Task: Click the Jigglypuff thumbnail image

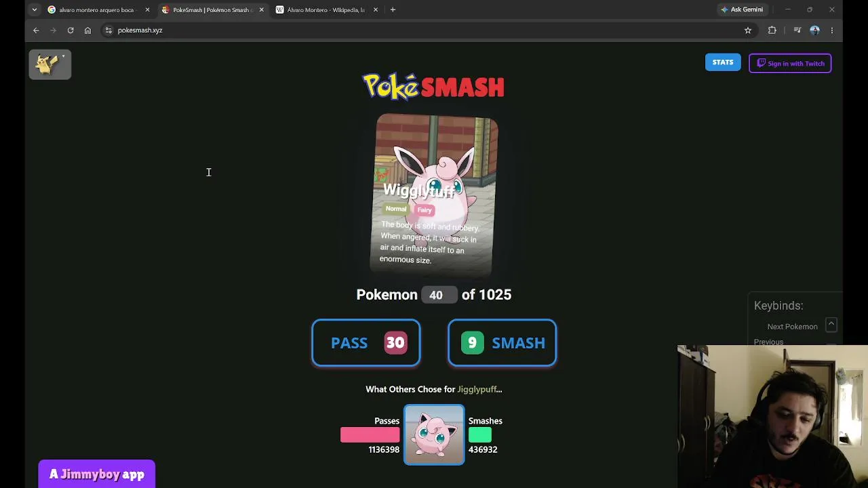Action: click(434, 435)
